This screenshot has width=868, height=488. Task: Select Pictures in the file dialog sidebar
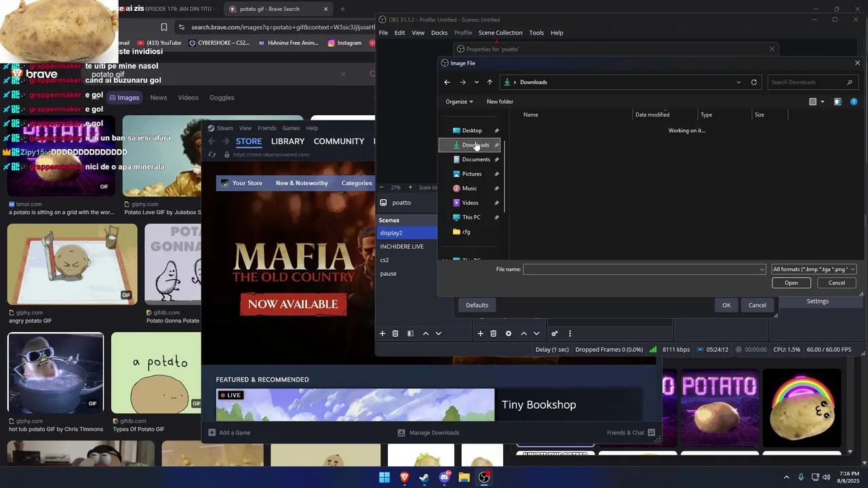471,174
